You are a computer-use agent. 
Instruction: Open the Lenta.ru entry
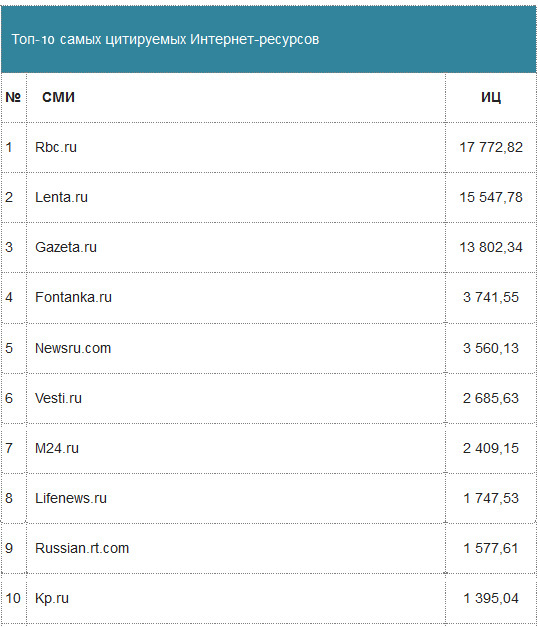[x=61, y=197]
